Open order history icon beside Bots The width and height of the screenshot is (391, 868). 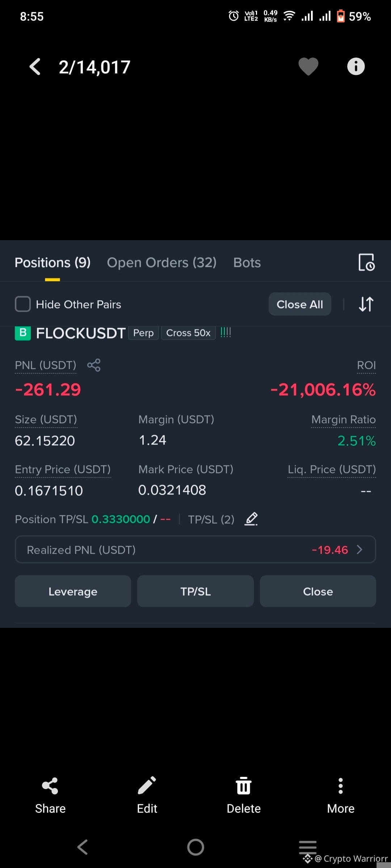coord(366,262)
